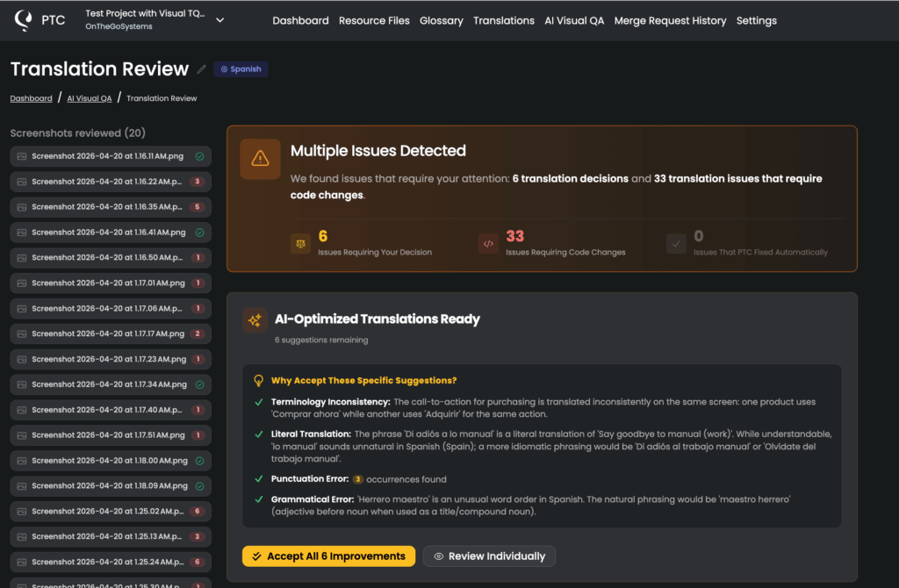Select Screenshot 1.17.23 AM.png row
Image resolution: width=899 pixels, height=588 pixels.
(111, 359)
